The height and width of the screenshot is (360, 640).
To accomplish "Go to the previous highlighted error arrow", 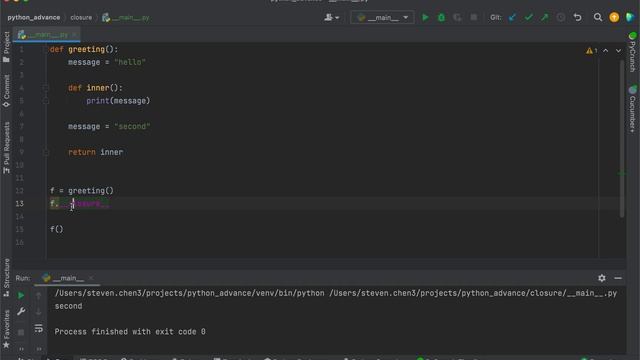I will click(x=606, y=51).
